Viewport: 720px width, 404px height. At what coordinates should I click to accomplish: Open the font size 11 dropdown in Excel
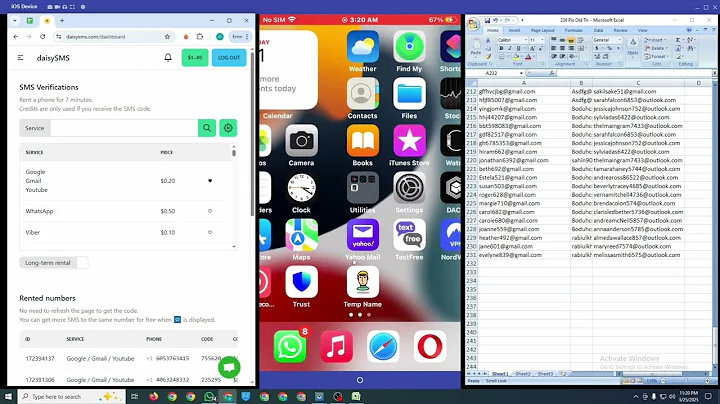[541, 40]
